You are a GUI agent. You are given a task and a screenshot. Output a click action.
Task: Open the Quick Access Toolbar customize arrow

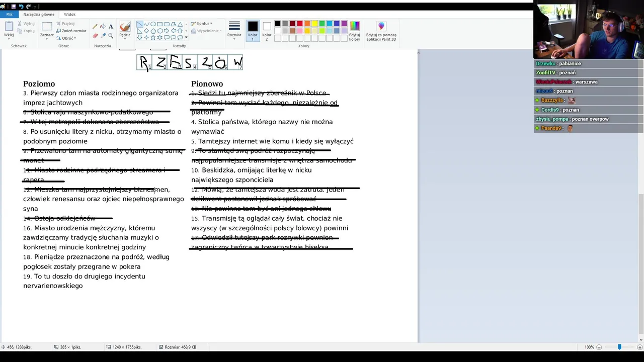pyautogui.click(x=35, y=7)
